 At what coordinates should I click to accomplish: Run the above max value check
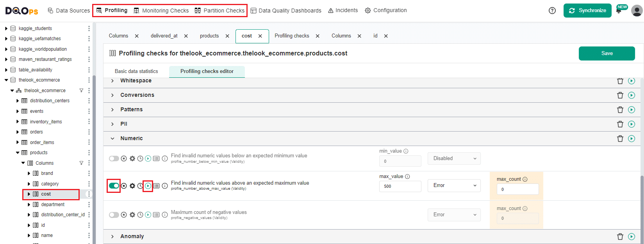pyautogui.click(x=148, y=186)
